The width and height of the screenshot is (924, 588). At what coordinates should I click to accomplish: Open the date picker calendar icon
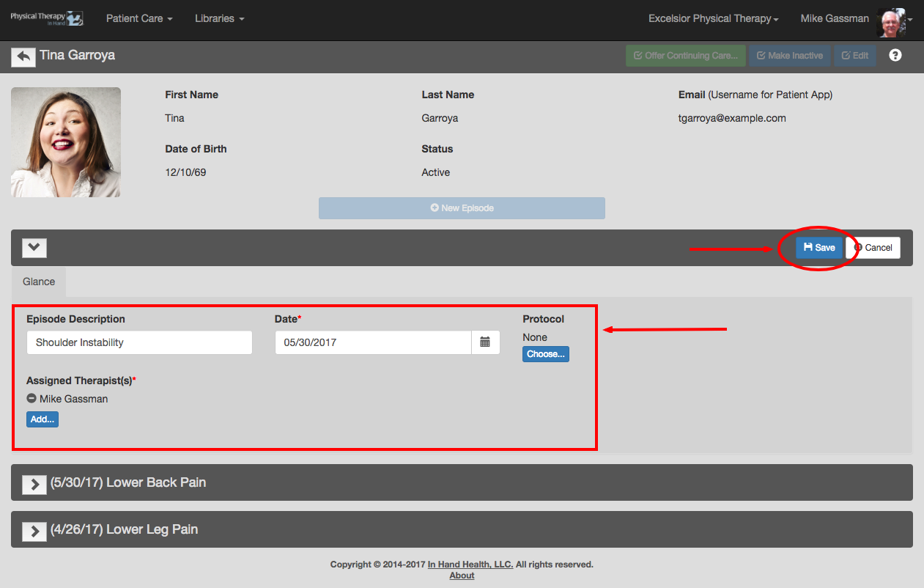[x=485, y=342]
